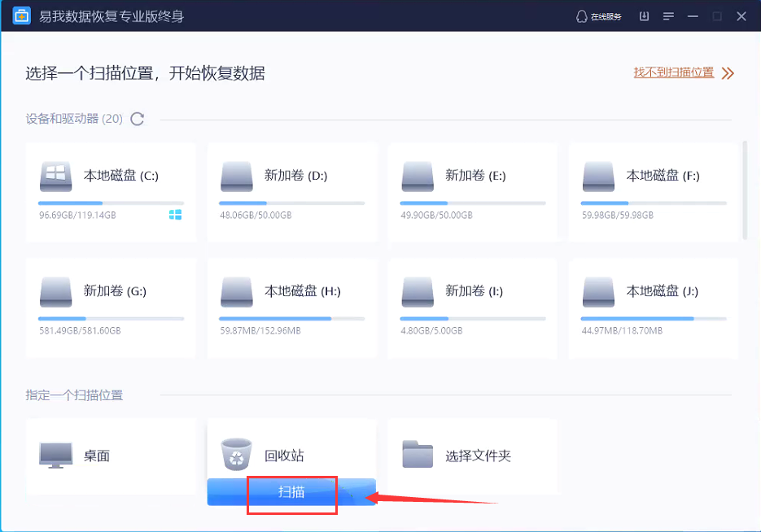Click the J: drive usage bar

(654, 319)
